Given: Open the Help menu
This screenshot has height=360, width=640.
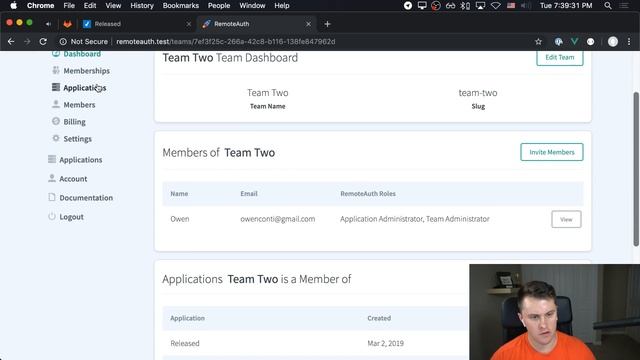Looking at the screenshot, I should click(282, 6).
